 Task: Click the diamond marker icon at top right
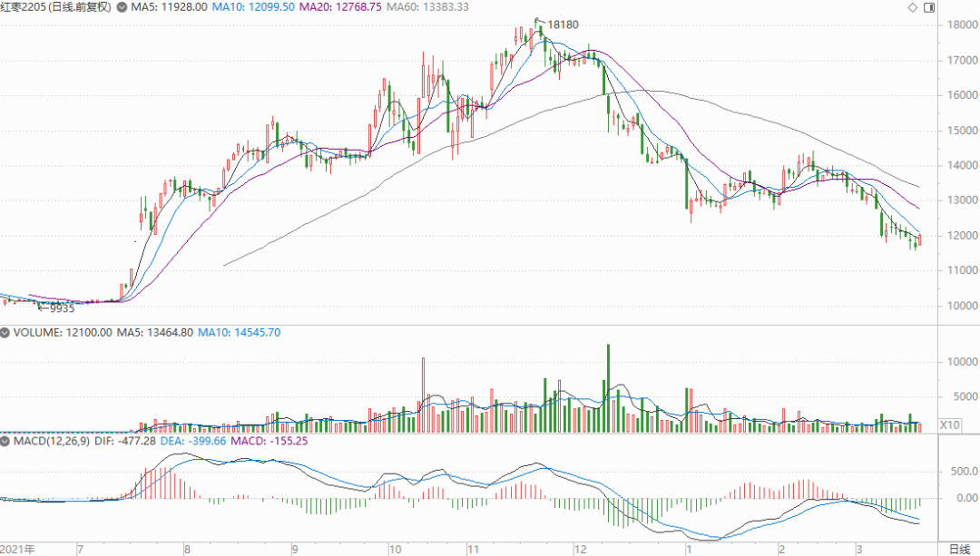[913, 7]
